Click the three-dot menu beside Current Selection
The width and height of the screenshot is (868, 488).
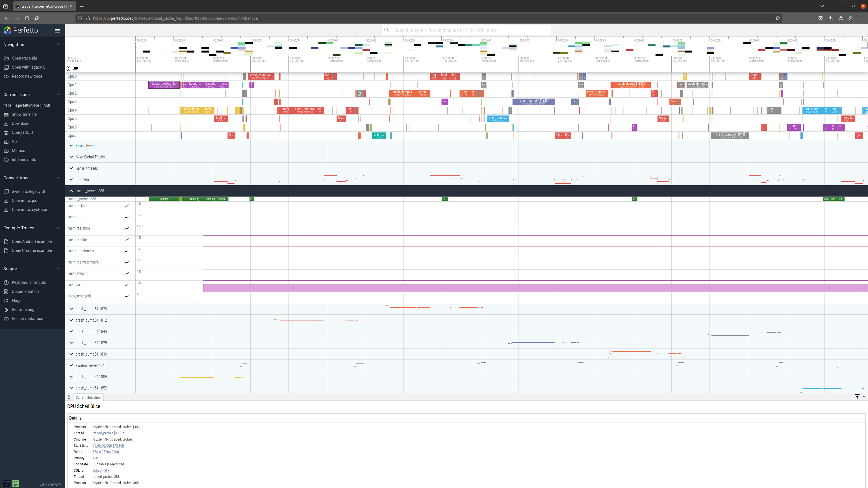tap(69, 397)
